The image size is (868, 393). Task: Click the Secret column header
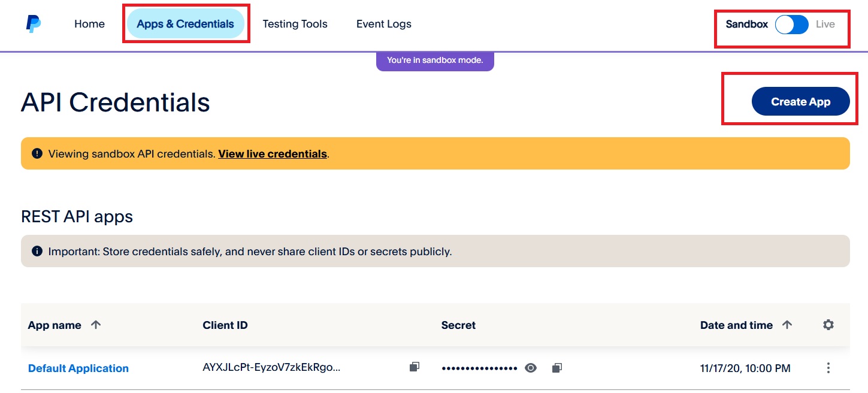click(x=458, y=325)
